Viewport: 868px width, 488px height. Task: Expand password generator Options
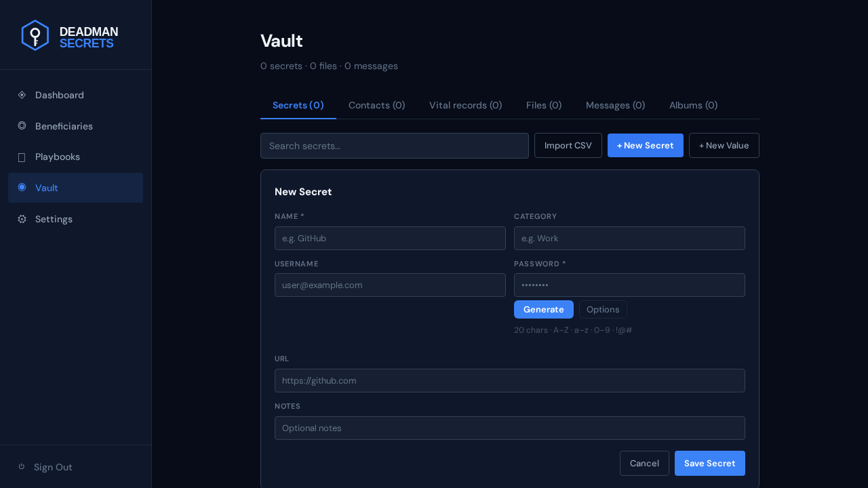(x=603, y=309)
